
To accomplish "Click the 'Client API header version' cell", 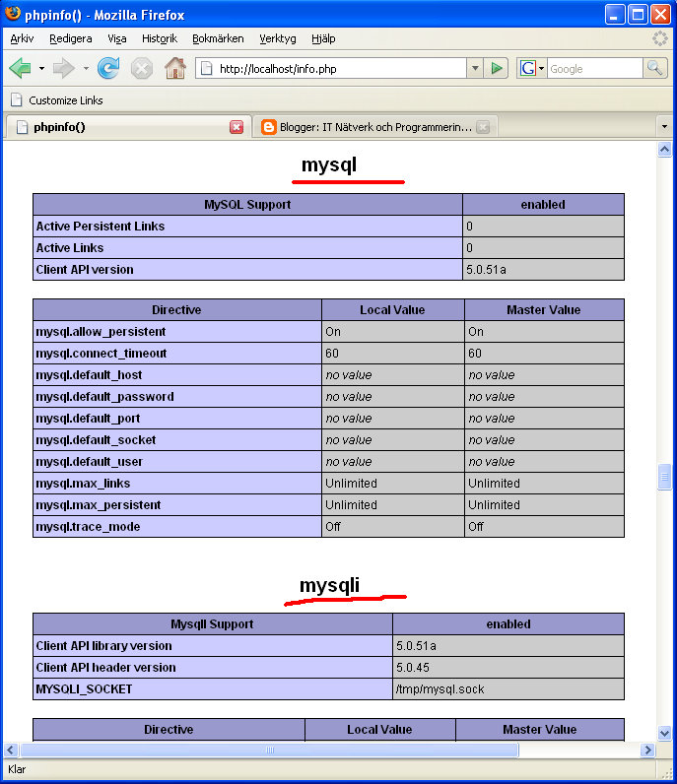I will pyautogui.click(x=213, y=667).
